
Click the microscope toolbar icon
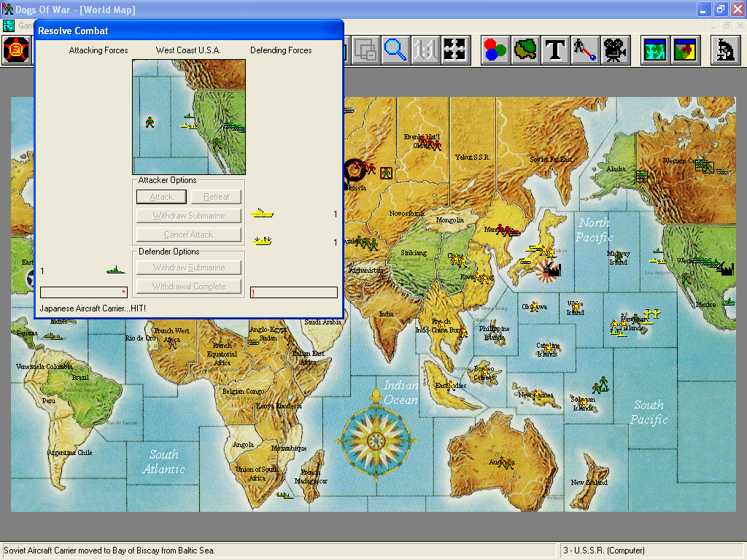click(725, 50)
